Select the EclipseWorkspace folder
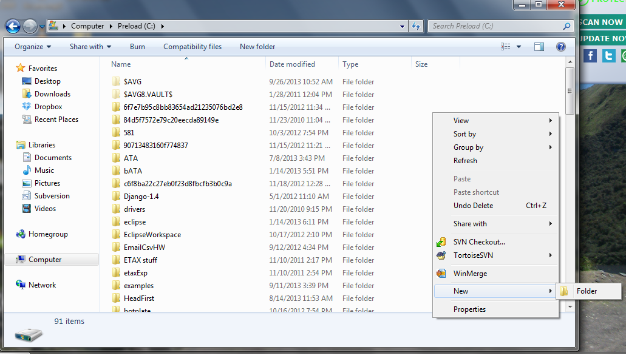 point(152,235)
